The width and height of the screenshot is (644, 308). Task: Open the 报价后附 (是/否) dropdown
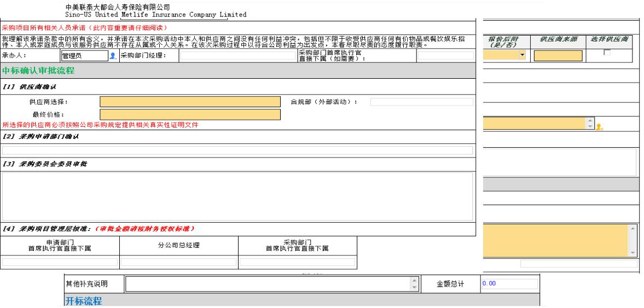(522, 55)
